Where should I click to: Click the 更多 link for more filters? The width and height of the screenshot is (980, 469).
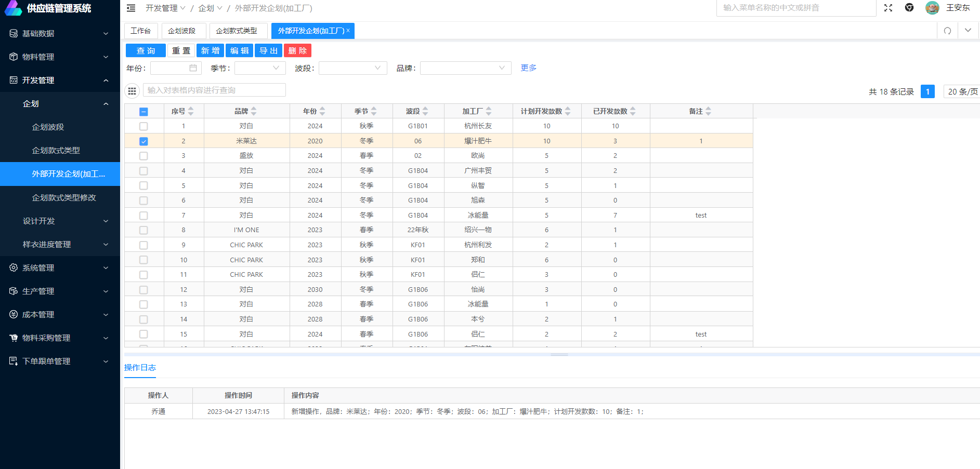tap(528, 68)
